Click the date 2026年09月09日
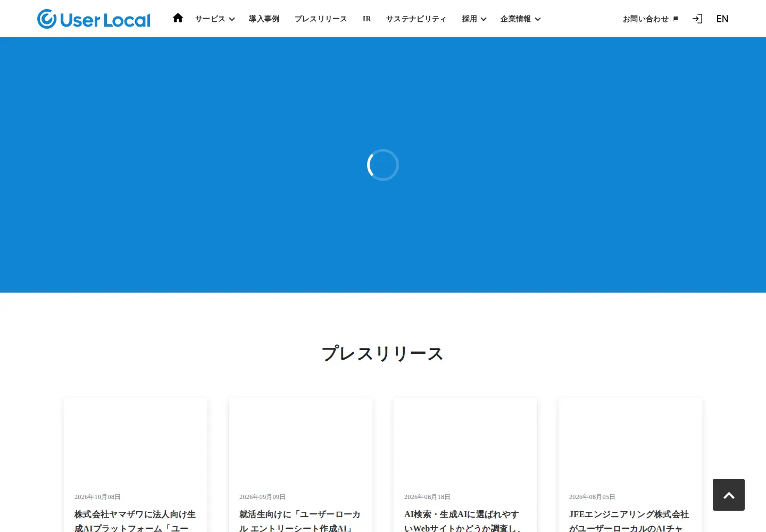The width and height of the screenshot is (766, 532). pos(262,497)
